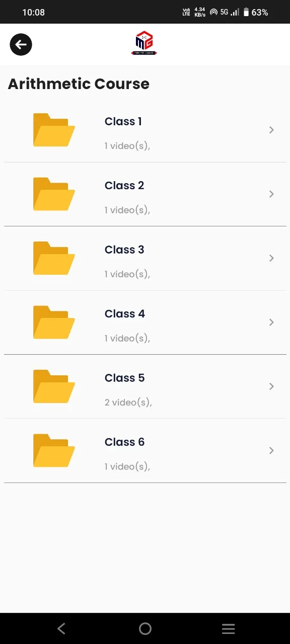Open the Class 1 folder icon
290x644 pixels.
[x=54, y=130]
